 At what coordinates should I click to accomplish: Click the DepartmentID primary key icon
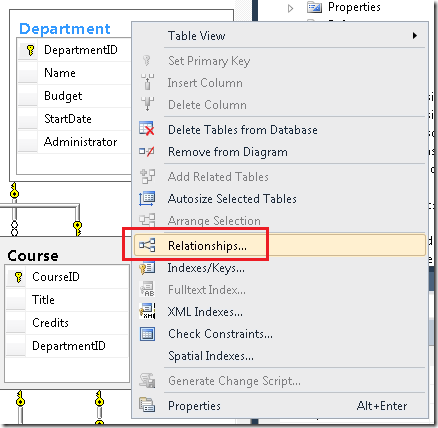30,50
